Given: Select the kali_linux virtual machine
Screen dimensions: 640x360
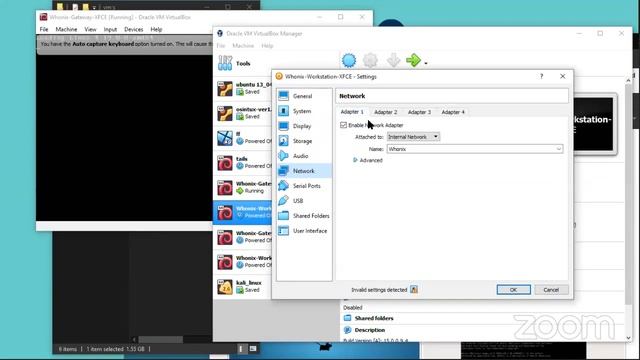Looking at the screenshot, I should point(243,286).
